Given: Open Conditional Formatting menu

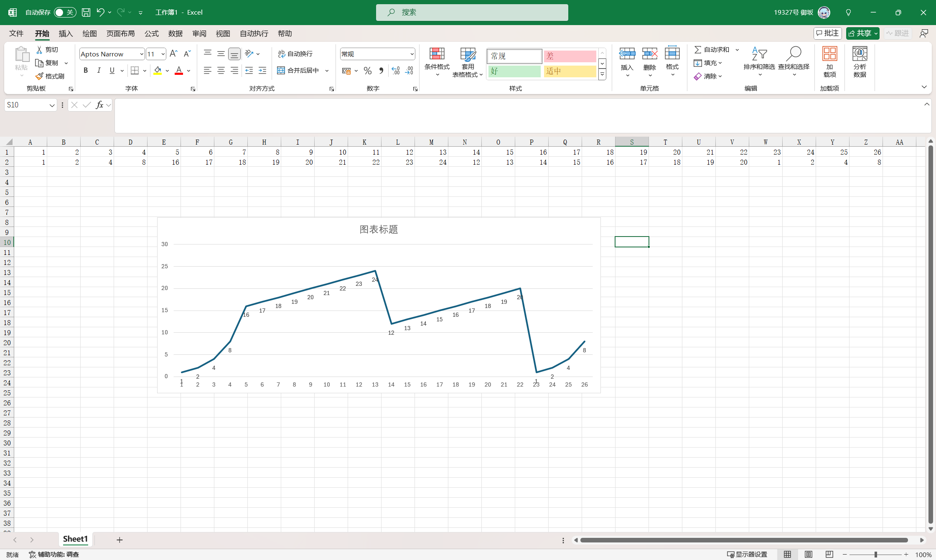Looking at the screenshot, I should 437,62.
